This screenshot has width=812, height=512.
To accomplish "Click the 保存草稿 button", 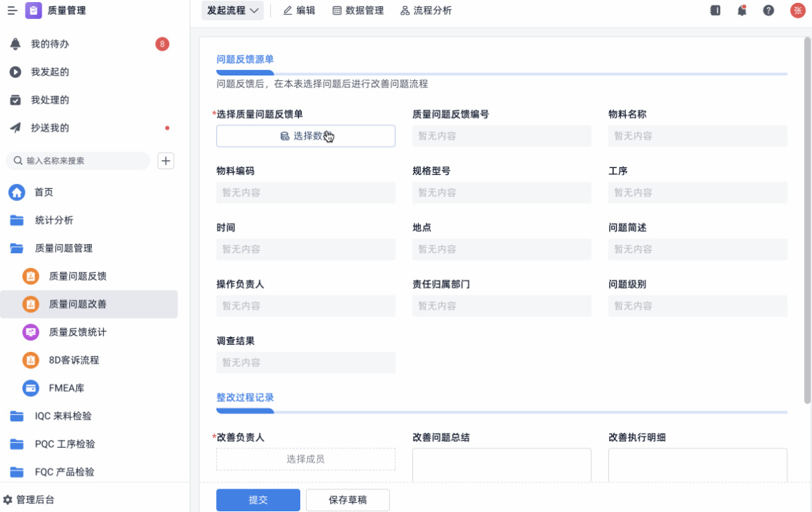I will pos(347,499).
